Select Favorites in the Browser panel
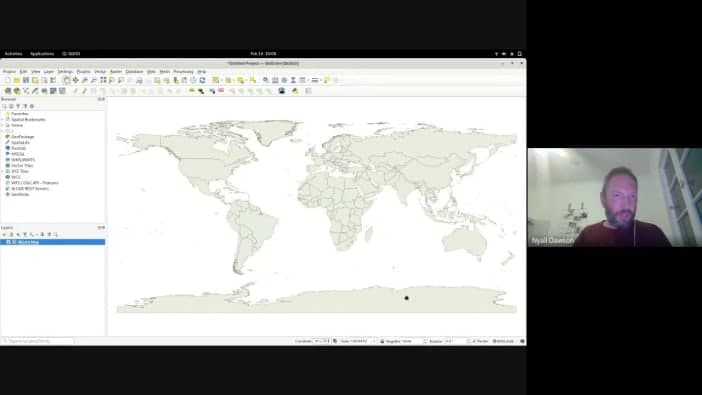 pos(20,114)
